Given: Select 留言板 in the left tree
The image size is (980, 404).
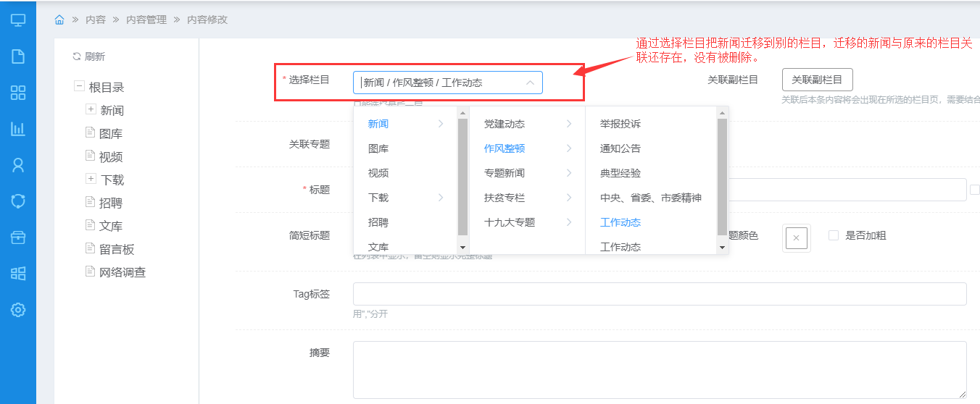Looking at the screenshot, I should [x=117, y=249].
